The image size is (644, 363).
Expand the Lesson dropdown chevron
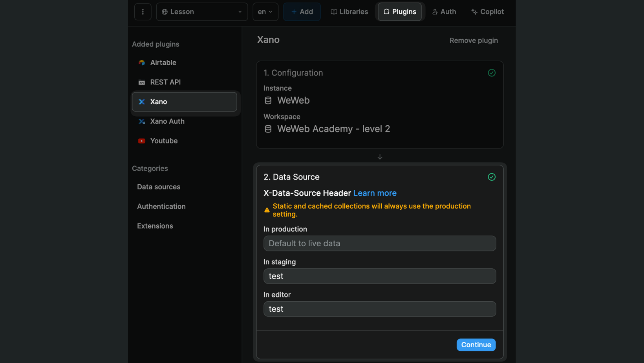[x=240, y=12]
